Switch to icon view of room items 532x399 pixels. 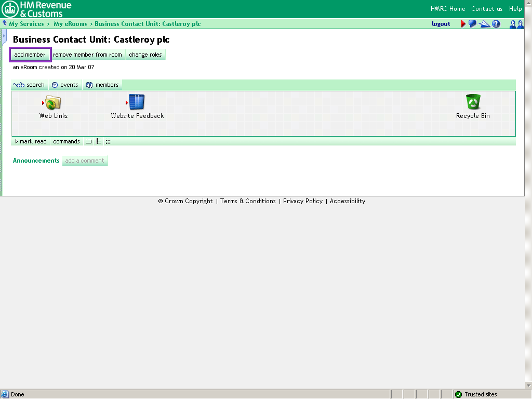(x=88, y=141)
